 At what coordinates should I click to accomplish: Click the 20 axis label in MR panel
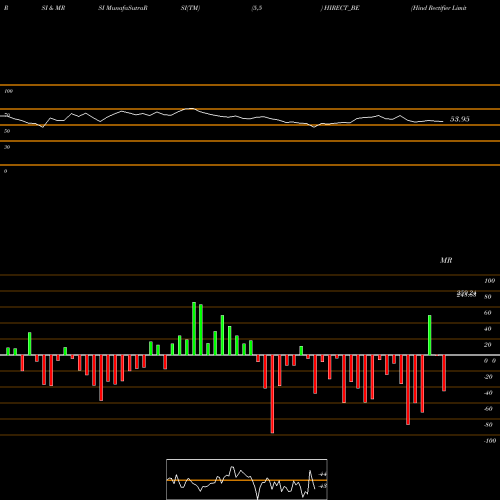(488, 345)
